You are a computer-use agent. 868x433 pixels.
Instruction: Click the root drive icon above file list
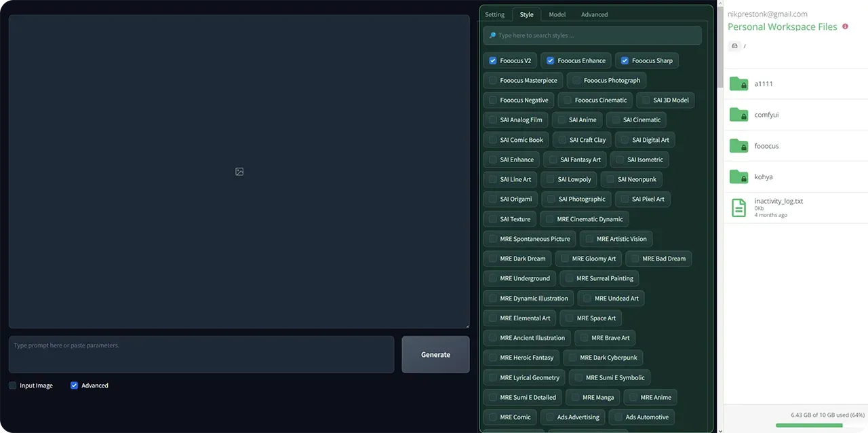[734, 45]
